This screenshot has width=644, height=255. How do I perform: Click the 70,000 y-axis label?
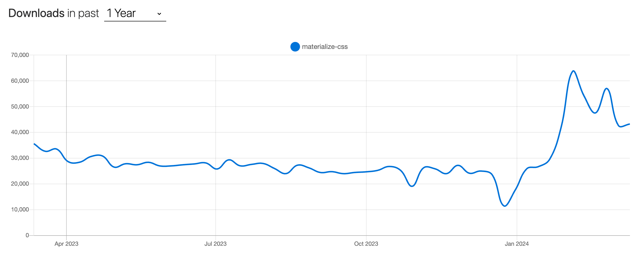point(20,55)
